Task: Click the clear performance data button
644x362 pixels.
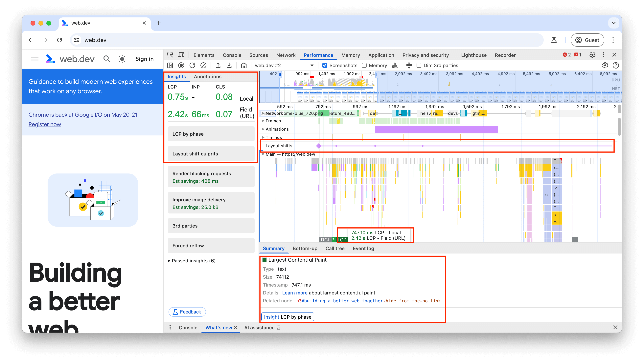Action: point(203,65)
